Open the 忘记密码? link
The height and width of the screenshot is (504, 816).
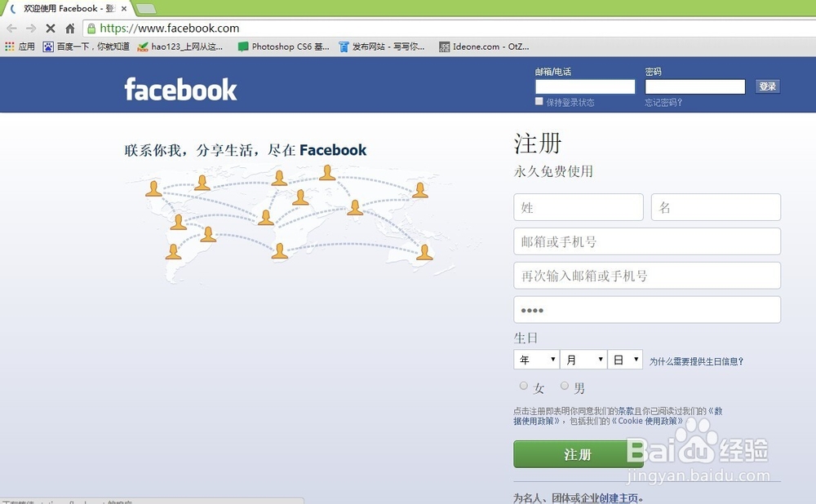[663, 103]
